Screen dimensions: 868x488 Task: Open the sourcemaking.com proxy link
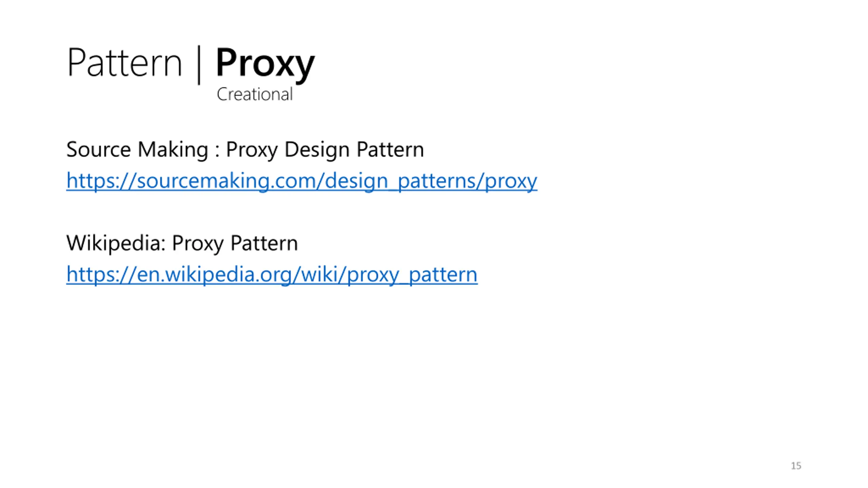click(x=301, y=181)
